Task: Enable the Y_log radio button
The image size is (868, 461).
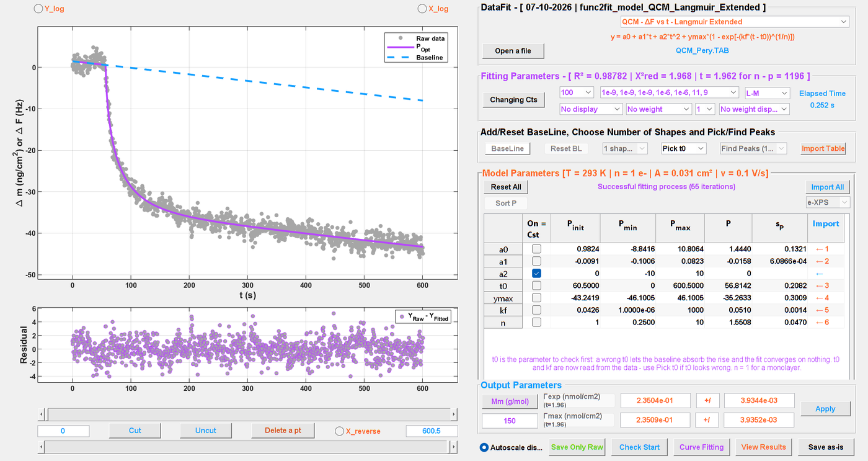Action: click(38, 9)
